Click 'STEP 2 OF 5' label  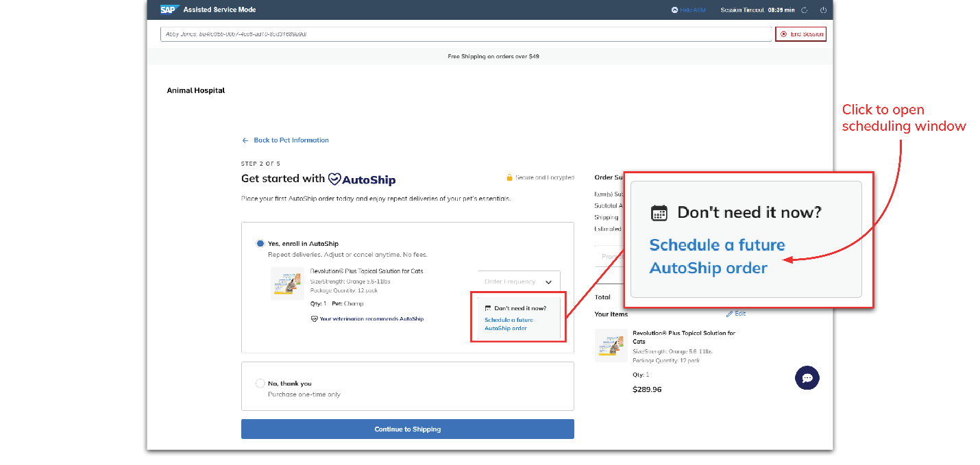click(x=260, y=164)
